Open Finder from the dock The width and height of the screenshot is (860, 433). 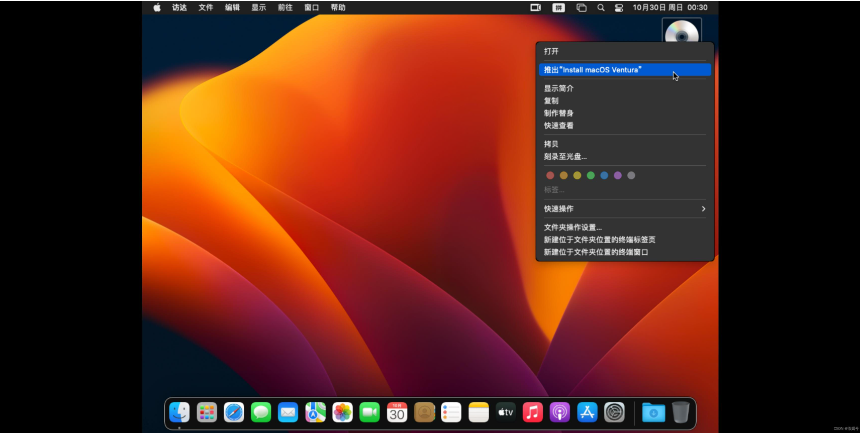(x=180, y=412)
